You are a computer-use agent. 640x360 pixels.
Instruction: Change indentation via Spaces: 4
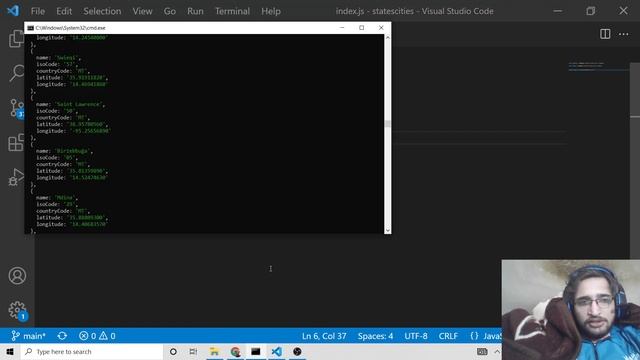pos(375,336)
